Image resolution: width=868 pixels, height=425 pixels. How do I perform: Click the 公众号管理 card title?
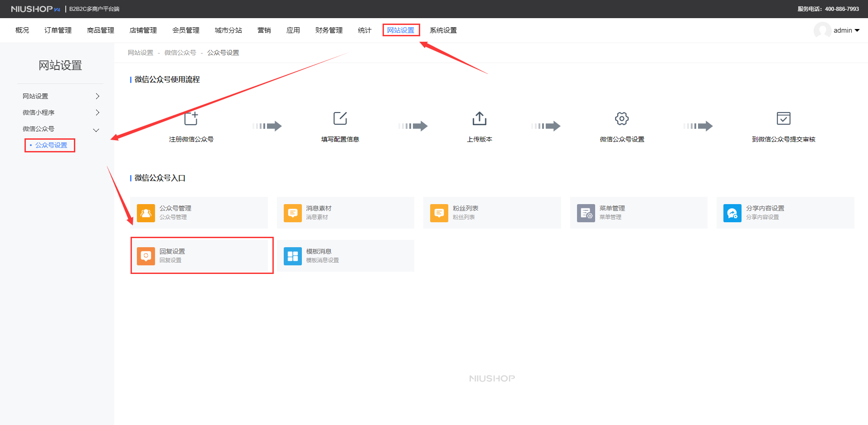coord(175,208)
